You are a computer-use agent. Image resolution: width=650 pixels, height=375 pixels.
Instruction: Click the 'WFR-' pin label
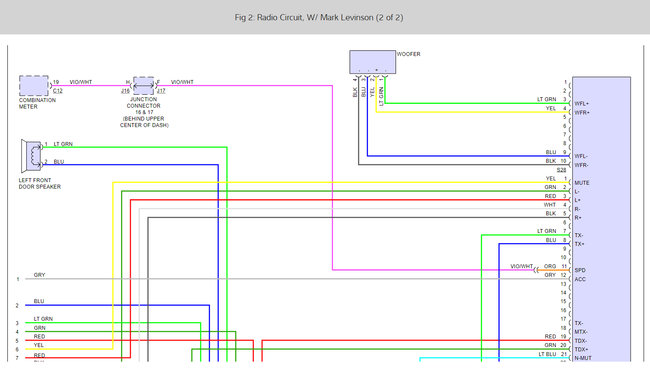(582, 165)
